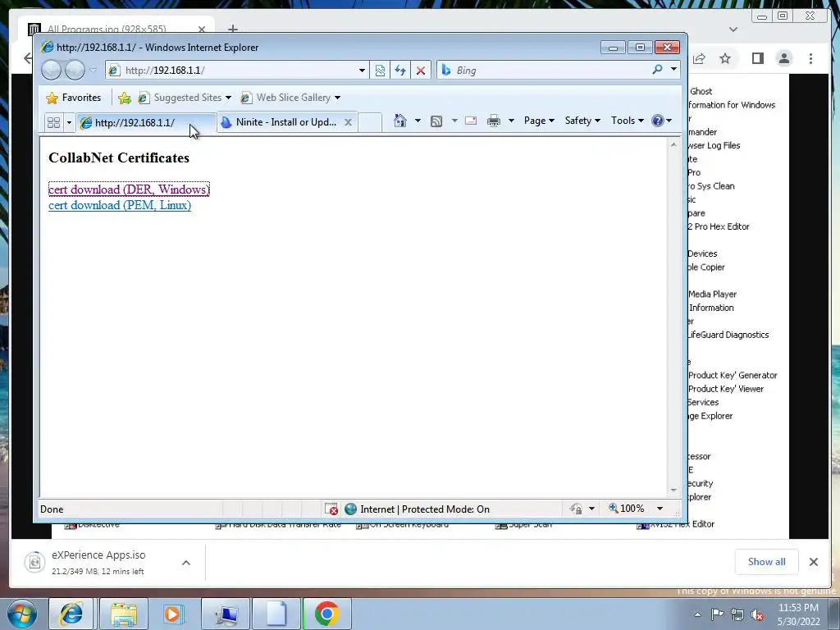Click Add to Favorites Bar icon
Image resolution: width=840 pixels, height=630 pixels.
coord(125,98)
